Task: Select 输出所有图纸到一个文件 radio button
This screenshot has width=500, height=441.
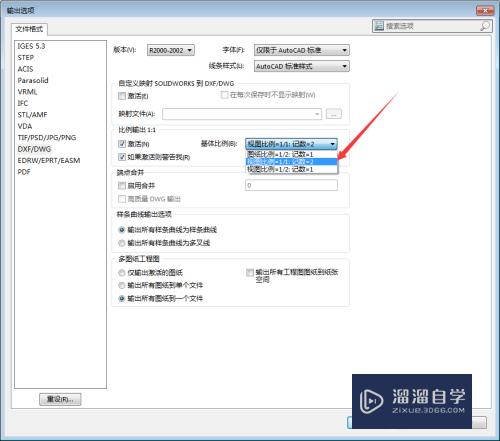Action: (122, 298)
